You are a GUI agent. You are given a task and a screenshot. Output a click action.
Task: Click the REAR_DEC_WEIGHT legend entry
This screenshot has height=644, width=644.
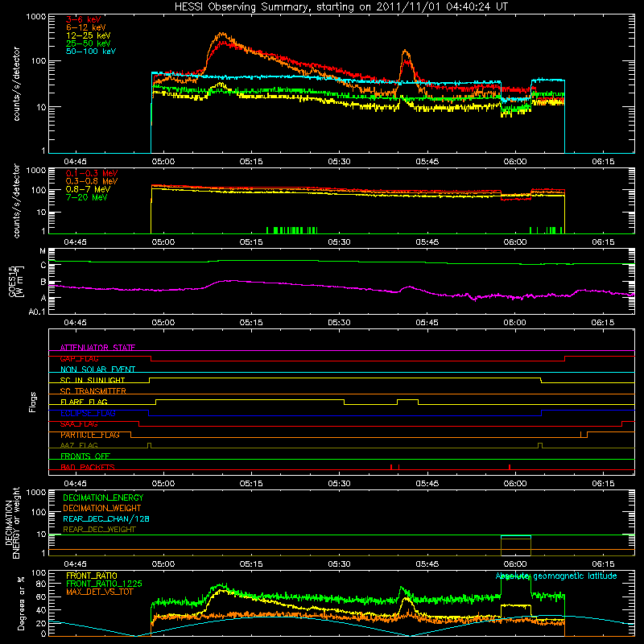click(99, 530)
